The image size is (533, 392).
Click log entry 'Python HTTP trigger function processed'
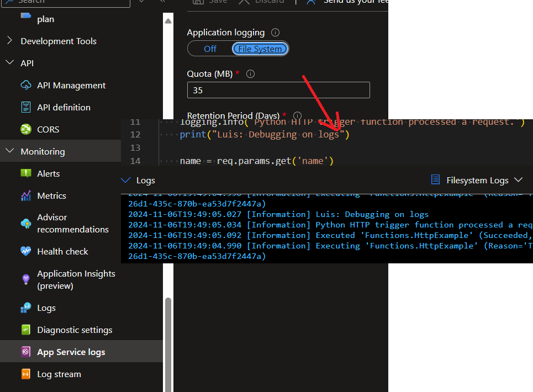330,225
